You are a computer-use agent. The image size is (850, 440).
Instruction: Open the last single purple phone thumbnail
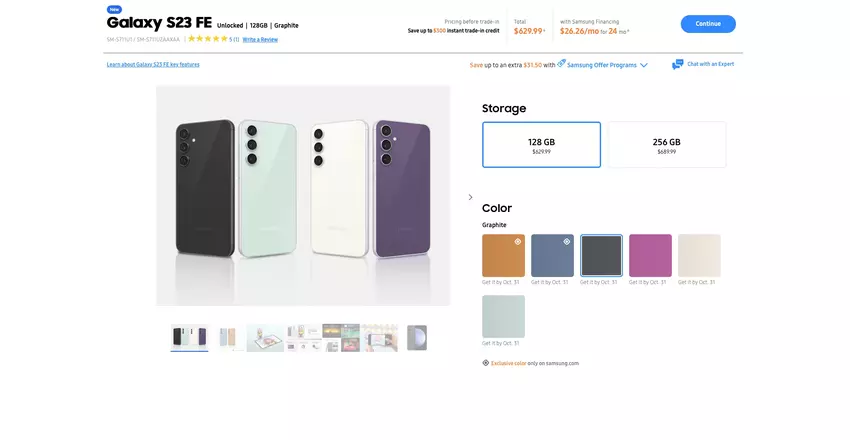(x=416, y=337)
